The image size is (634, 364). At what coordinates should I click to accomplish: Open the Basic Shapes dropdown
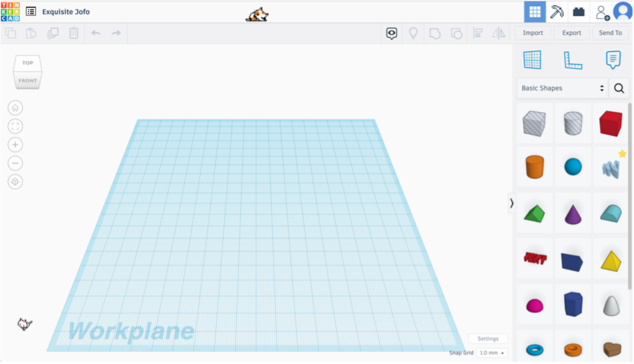[562, 88]
